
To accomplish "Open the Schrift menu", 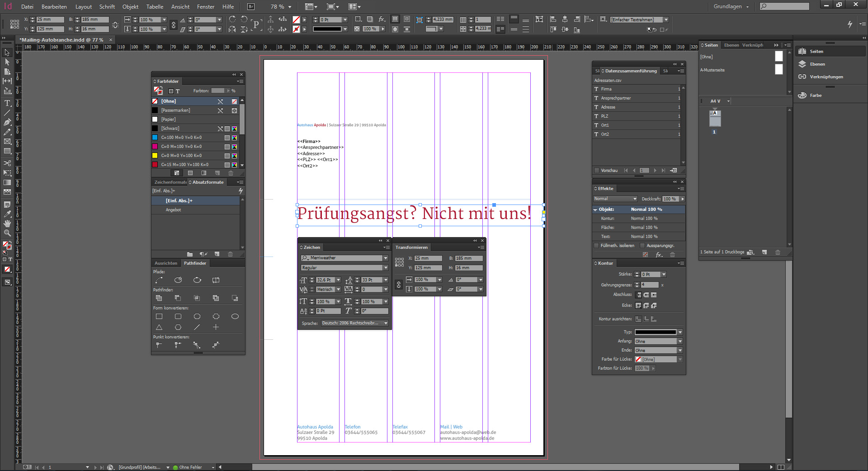I will coord(107,7).
